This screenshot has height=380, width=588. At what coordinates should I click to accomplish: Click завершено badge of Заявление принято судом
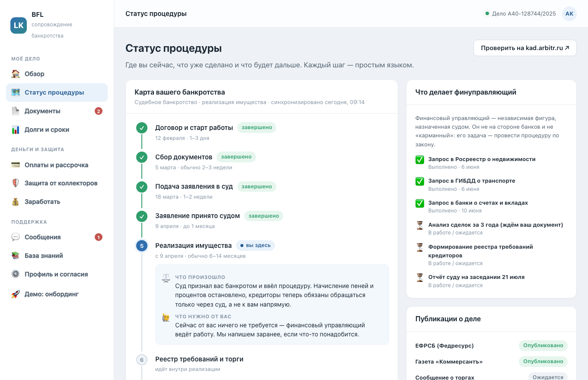[x=264, y=216]
